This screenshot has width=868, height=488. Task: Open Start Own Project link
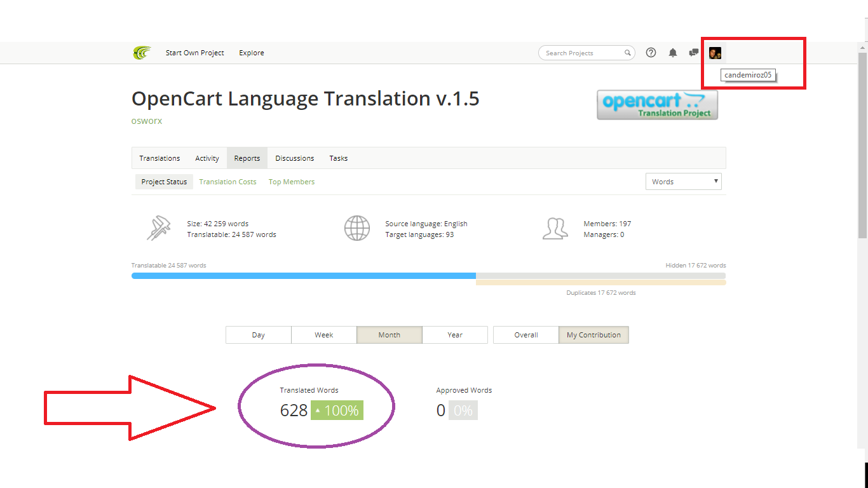coord(194,53)
